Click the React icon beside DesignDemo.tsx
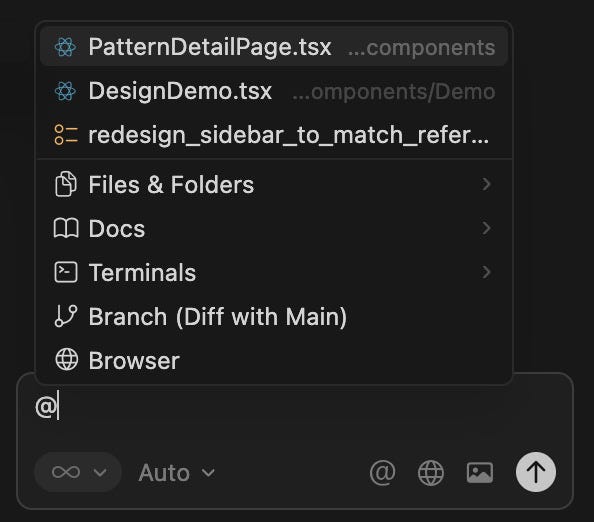The image size is (594, 522). point(65,91)
